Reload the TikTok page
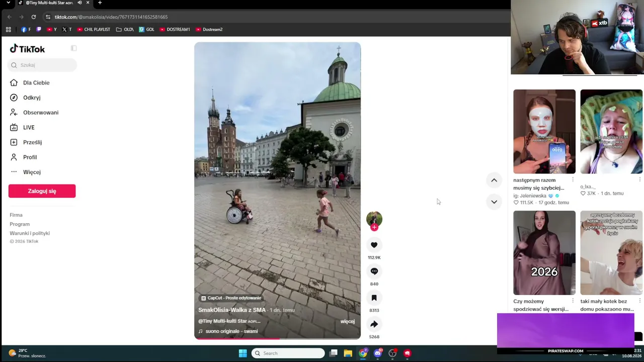The width and height of the screenshot is (644, 362). pyautogui.click(x=34, y=17)
